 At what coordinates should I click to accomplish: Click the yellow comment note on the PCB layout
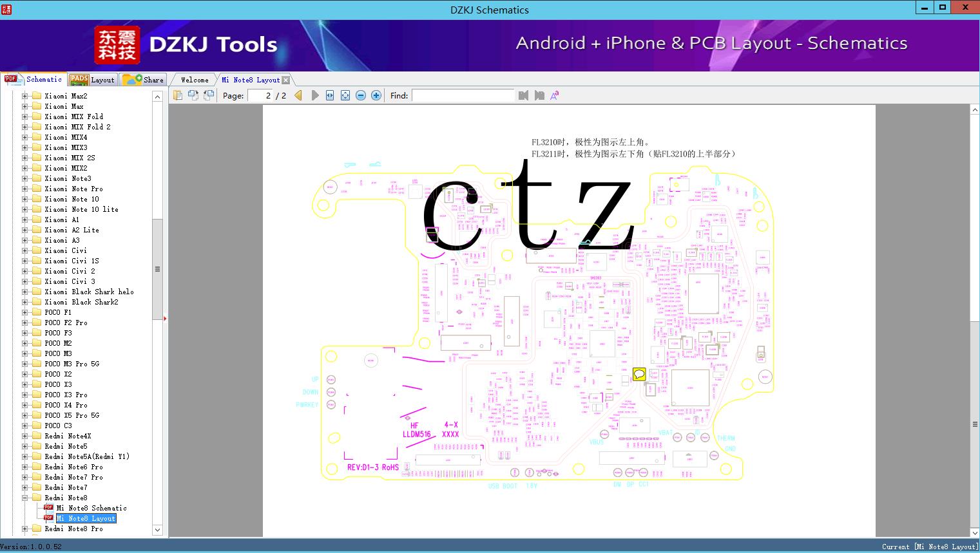tap(639, 374)
